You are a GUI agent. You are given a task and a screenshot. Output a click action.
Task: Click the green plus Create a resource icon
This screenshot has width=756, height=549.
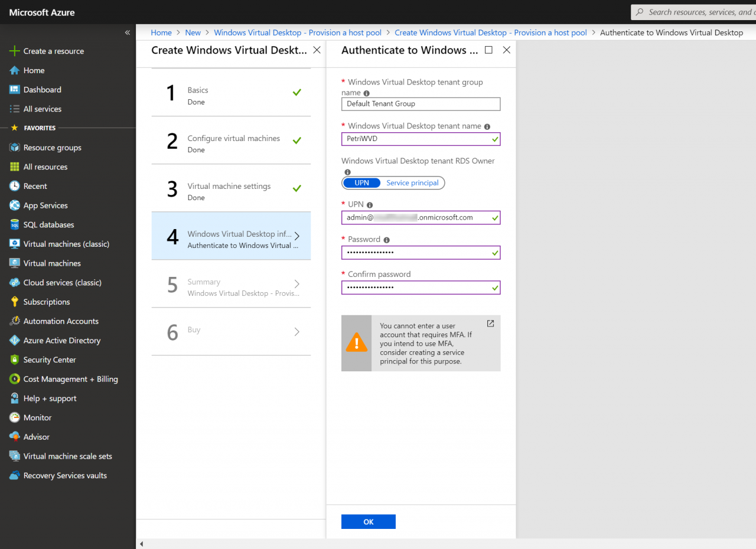click(x=14, y=51)
